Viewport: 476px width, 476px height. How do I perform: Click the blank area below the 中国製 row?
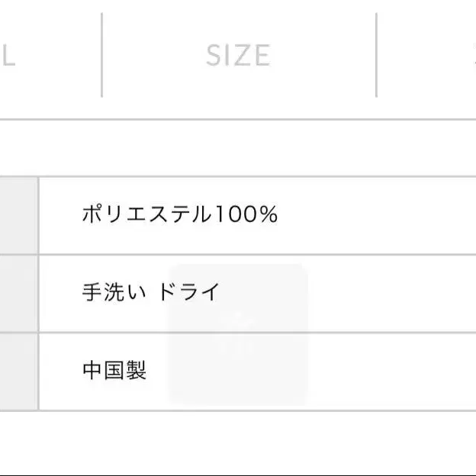[x=238, y=441]
